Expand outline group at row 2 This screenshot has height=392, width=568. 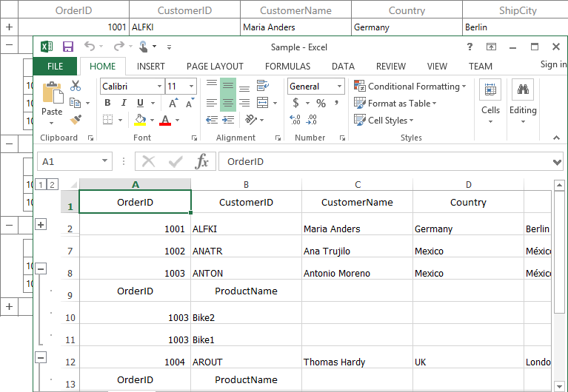(41, 224)
